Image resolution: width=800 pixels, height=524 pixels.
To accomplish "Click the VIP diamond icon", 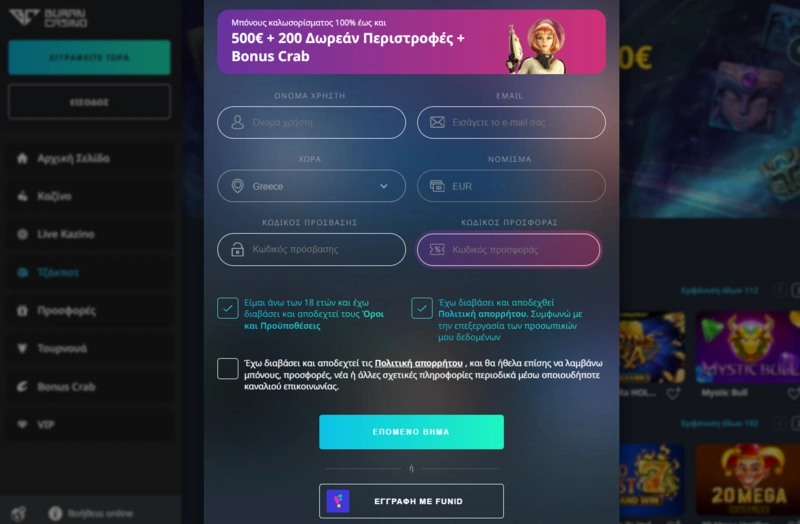I will click(22, 425).
